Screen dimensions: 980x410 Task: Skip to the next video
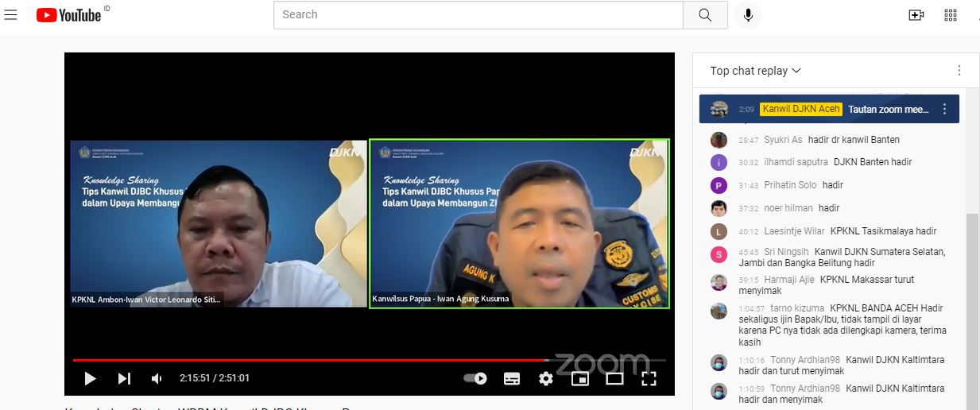[124, 379]
